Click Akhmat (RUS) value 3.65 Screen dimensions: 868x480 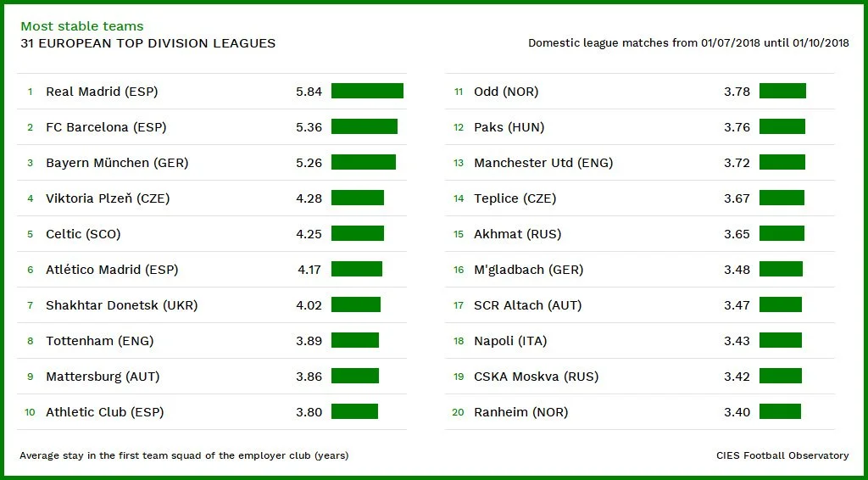point(737,234)
